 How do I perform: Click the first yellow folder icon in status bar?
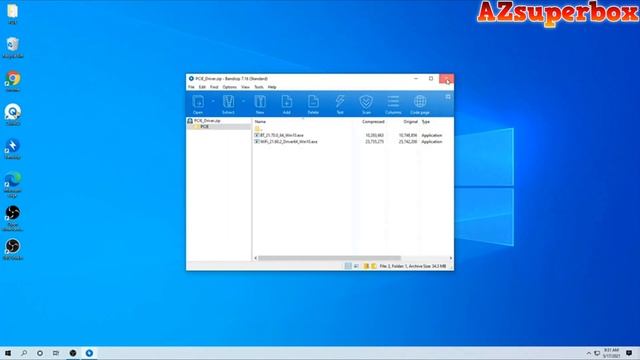click(366, 266)
